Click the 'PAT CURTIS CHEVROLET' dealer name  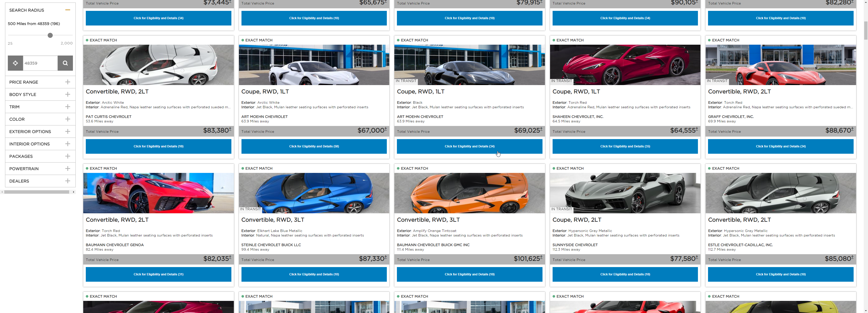(108, 117)
